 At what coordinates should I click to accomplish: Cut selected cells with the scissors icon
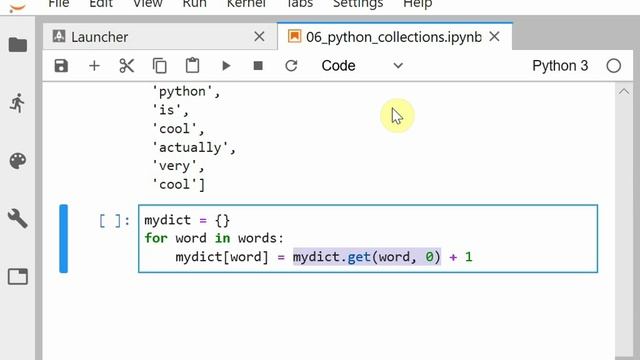tap(127, 66)
